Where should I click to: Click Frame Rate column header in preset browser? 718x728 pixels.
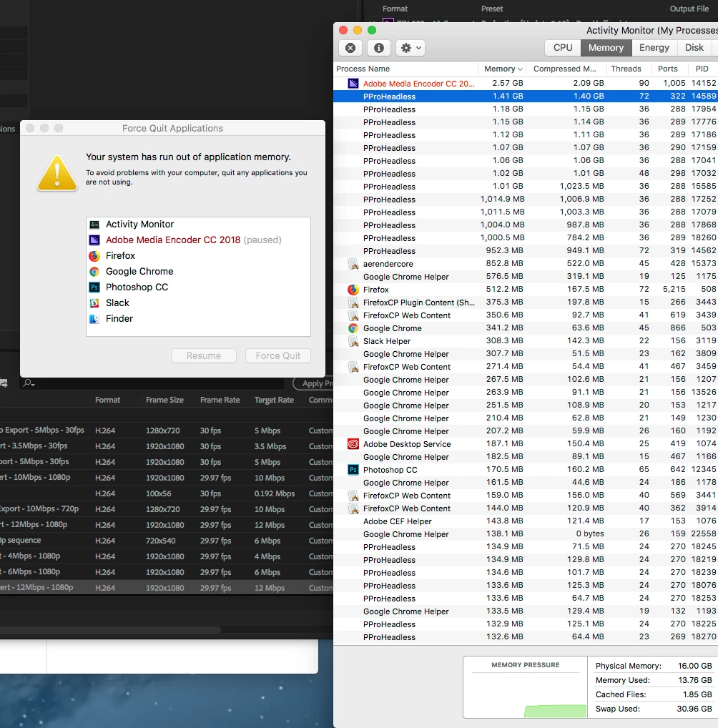tap(220, 400)
